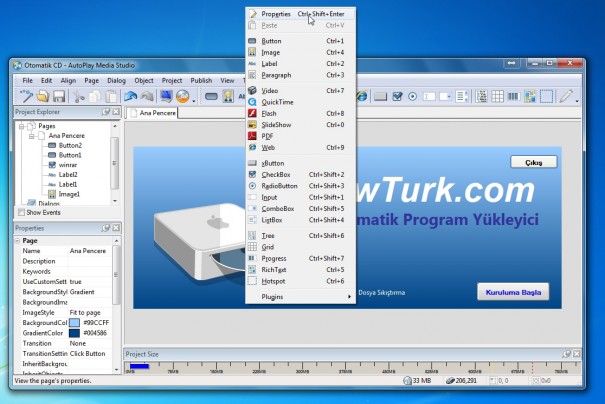Click the Save floppy disk icon
The height and width of the screenshot is (404, 605).
[x=59, y=96]
